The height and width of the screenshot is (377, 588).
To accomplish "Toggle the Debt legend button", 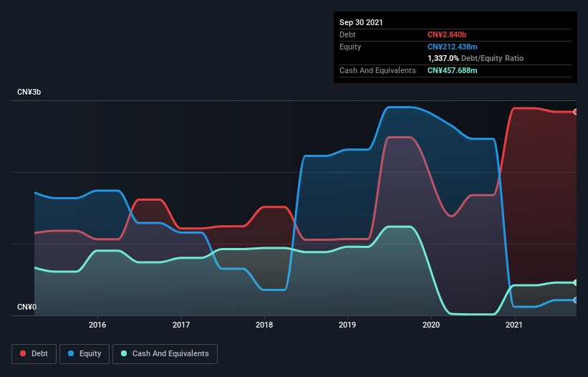I will point(34,354).
